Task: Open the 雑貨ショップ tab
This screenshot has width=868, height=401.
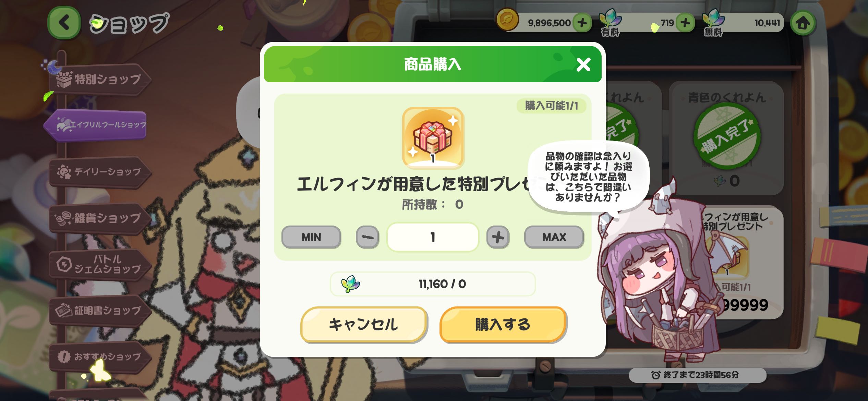Action: tap(100, 218)
